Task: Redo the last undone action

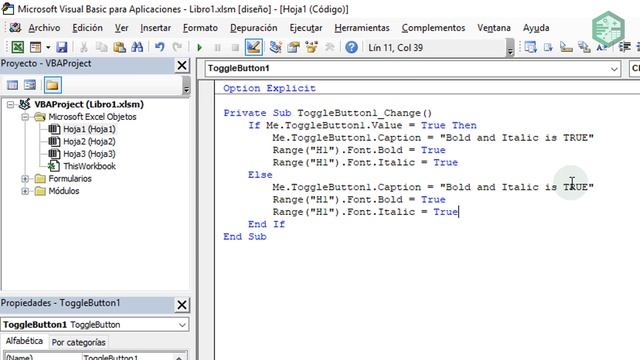Action: pos(177,47)
